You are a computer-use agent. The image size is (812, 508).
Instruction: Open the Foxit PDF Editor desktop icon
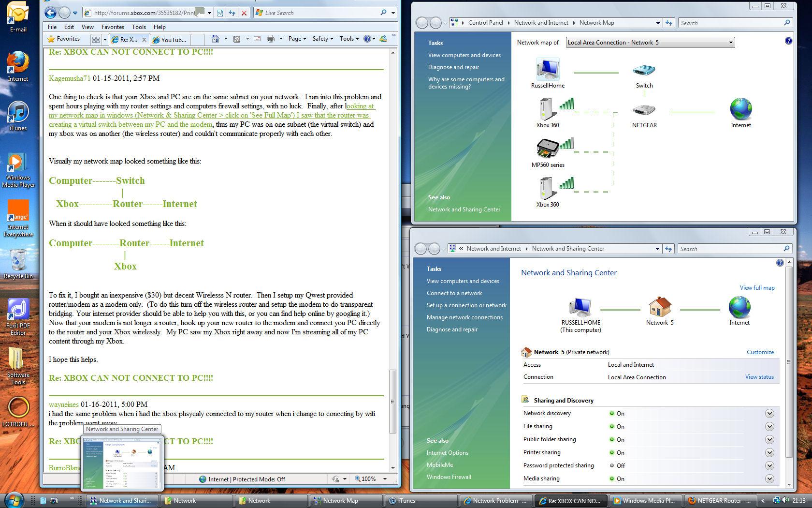click(18, 316)
